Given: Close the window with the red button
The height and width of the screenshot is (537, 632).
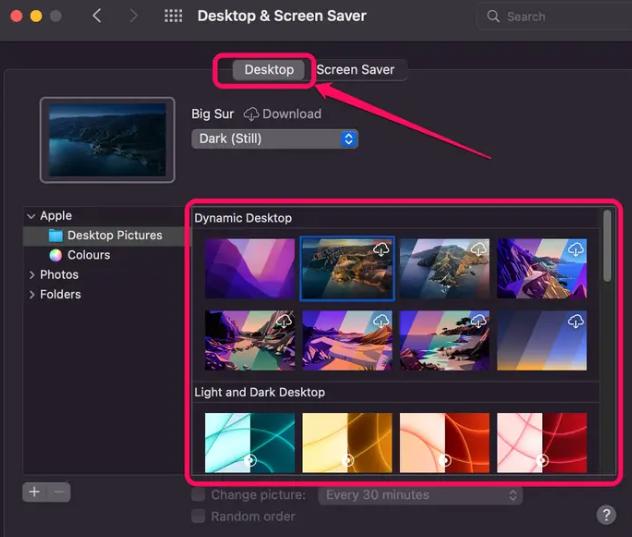Looking at the screenshot, I should (16, 16).
